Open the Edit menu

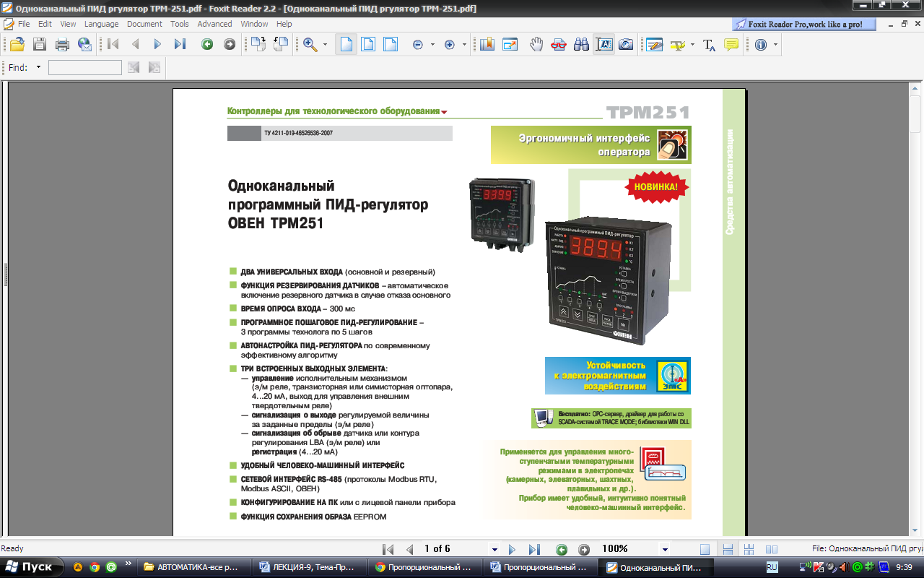[45, 24]
